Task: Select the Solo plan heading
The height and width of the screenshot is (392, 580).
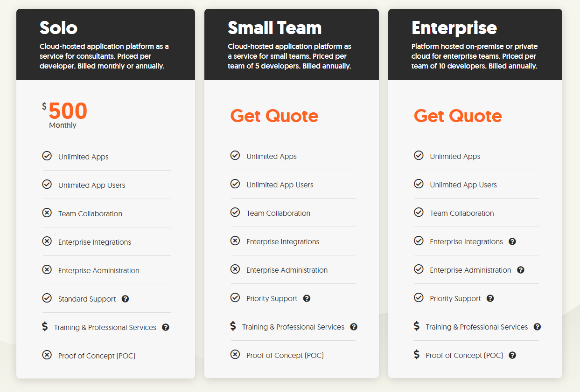Action: pos(59,28)
